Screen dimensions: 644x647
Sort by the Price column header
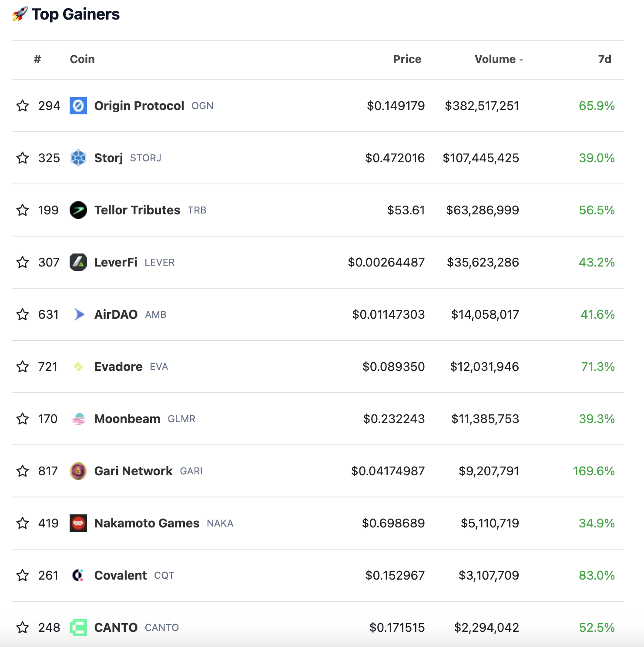(x=407, y=59)
